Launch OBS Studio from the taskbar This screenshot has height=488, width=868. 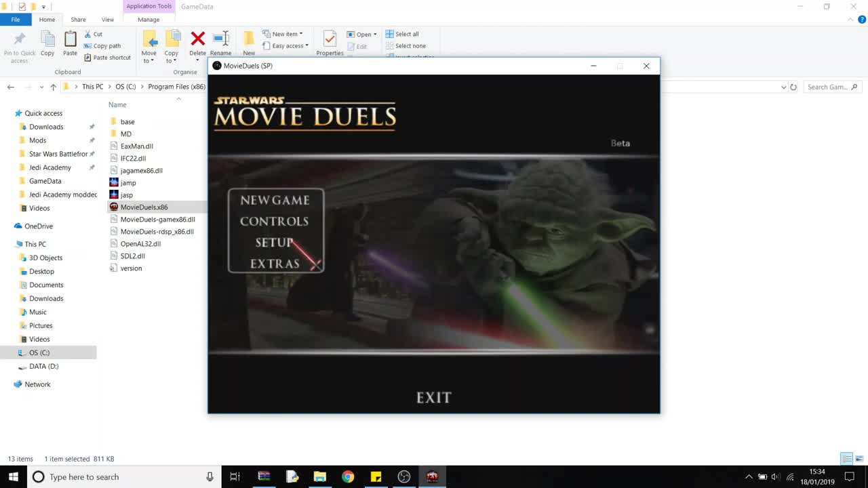click(403, 476)
